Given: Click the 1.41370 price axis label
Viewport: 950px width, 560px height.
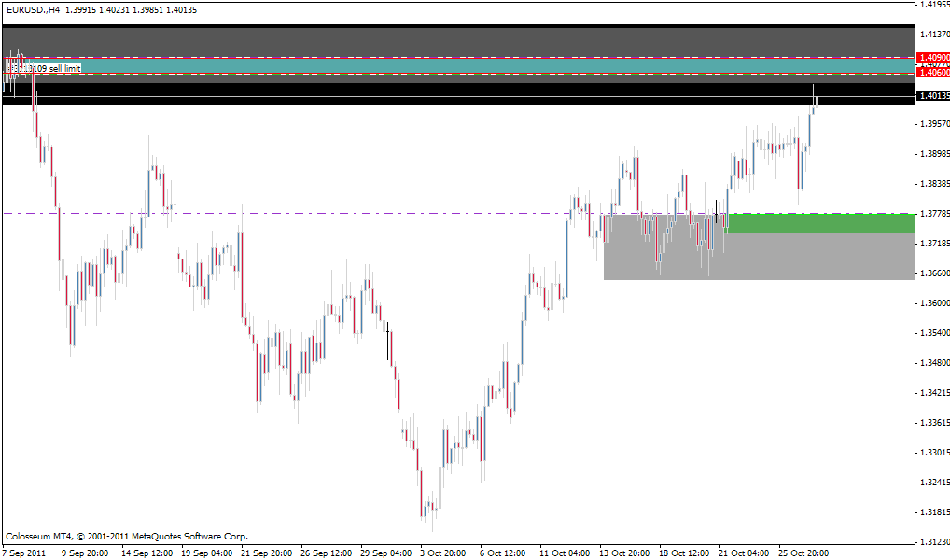Looking at the screenshot, I should click(x=935, y=35).
